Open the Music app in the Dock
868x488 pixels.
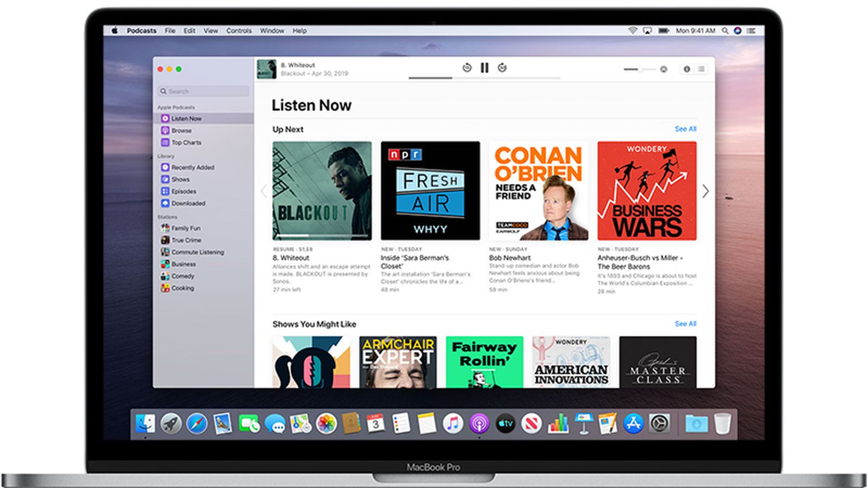pos(452,423)
